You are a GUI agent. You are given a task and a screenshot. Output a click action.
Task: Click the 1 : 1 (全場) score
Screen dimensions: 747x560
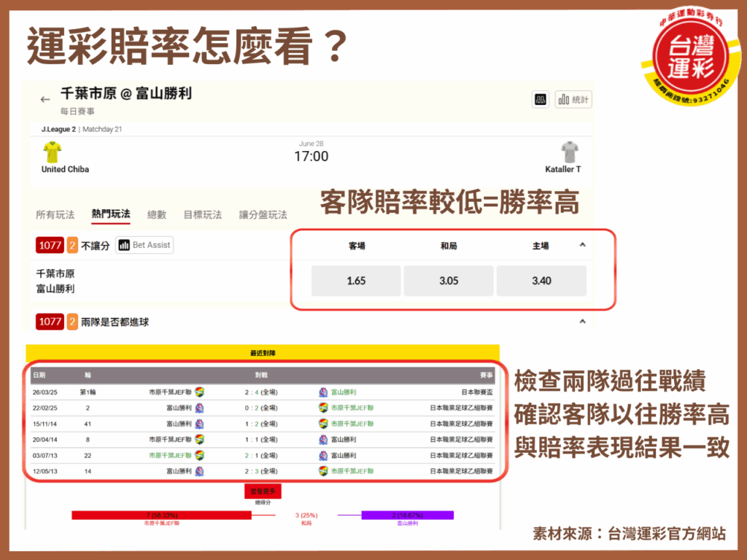[261, 440]
